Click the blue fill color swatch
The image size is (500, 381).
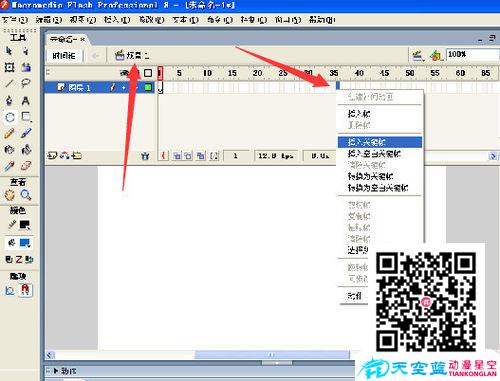click(25, 243)
